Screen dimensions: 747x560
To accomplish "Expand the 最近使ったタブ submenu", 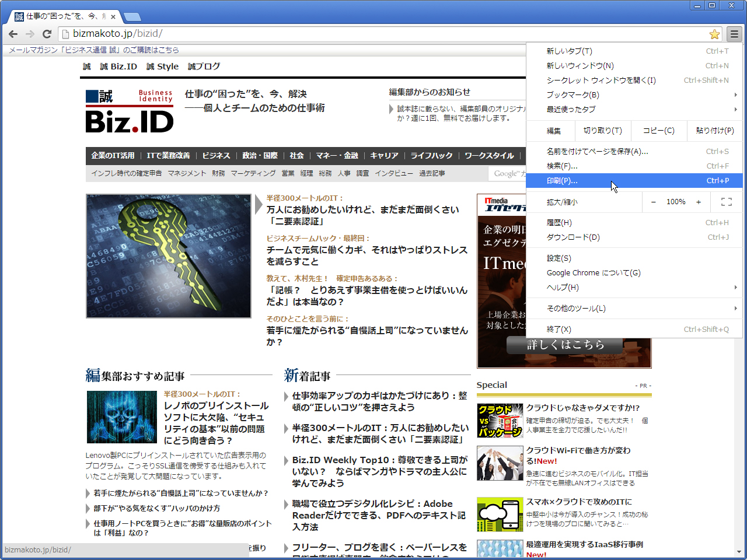I will [x=634, y=110].
